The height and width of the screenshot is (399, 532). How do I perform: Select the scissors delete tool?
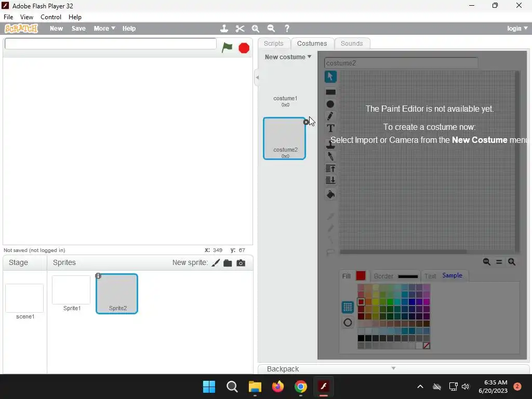click(x=240, y=29)
